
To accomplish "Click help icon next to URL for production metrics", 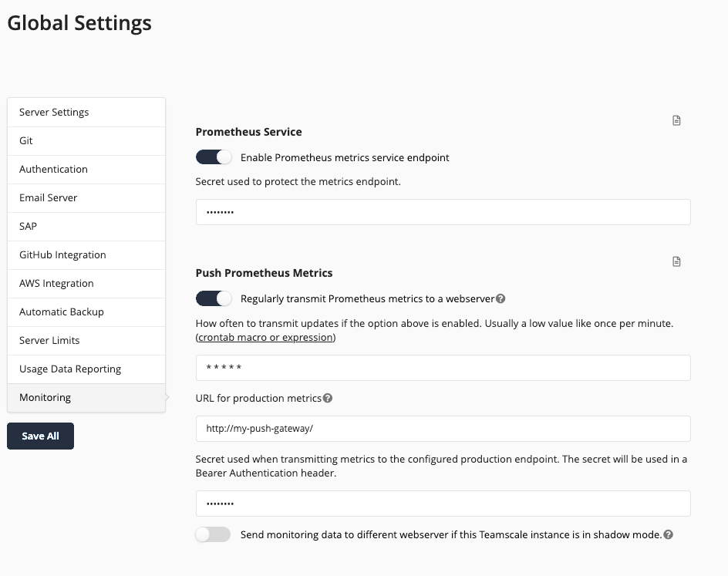I will (328, 398).
